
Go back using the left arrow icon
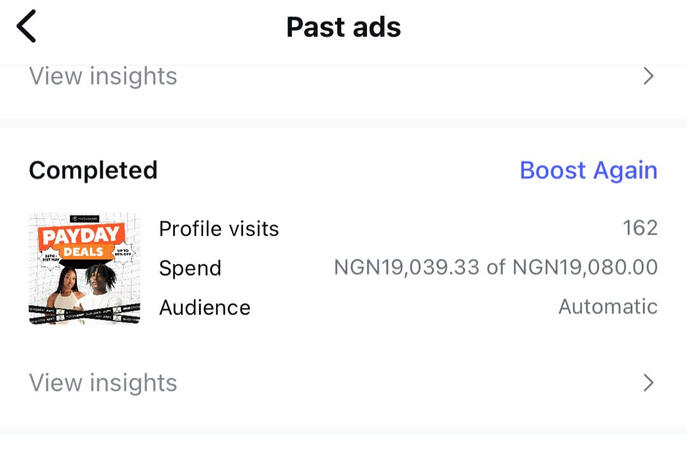tap(26, 26)
